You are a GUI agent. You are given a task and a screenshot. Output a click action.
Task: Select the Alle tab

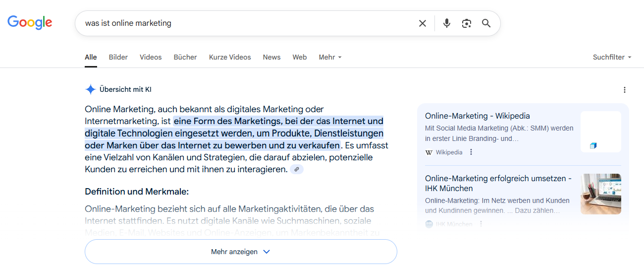pyautogui.click(x=91, y=57)
